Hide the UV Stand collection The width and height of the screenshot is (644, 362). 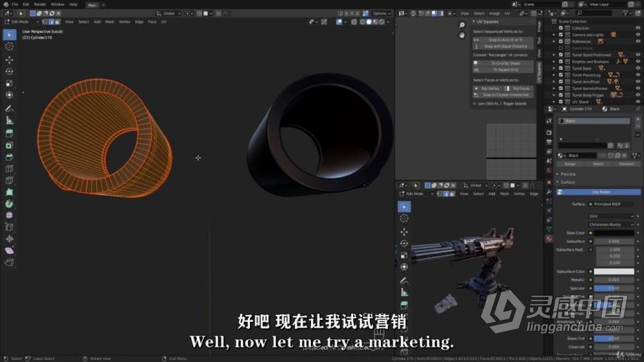point(638,102)
